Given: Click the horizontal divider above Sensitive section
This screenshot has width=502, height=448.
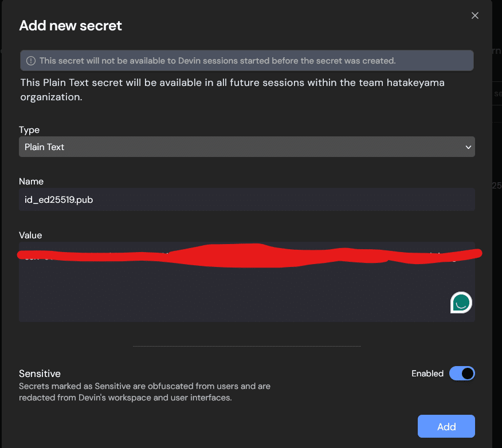Looking at the screenshot, I should [x=246, y=346].
